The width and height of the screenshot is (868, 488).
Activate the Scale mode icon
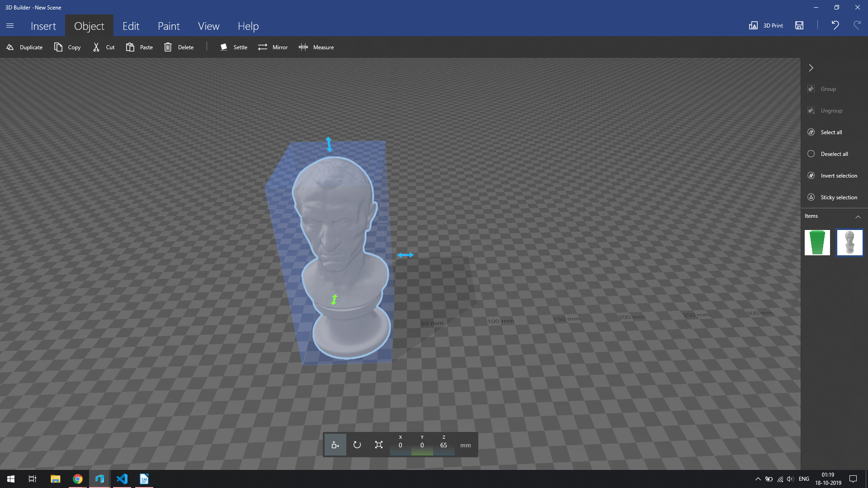pyautogui.click(x=379, y=445)
